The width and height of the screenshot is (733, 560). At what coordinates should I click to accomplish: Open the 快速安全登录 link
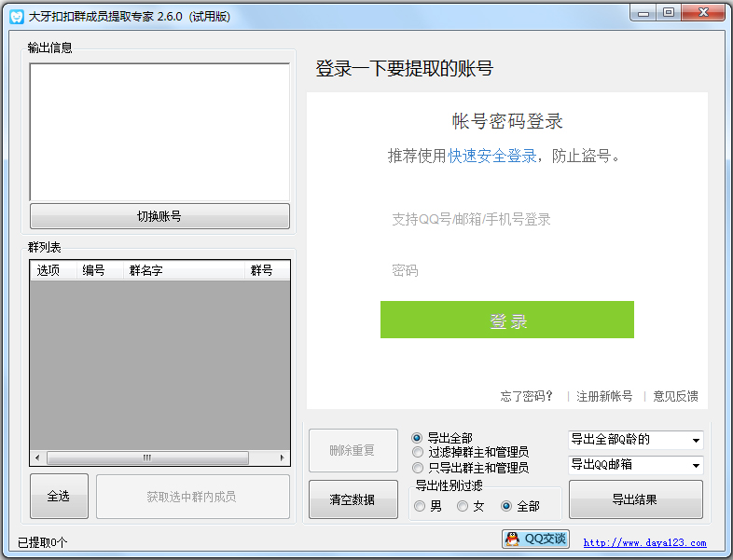[x=492, y=156]
